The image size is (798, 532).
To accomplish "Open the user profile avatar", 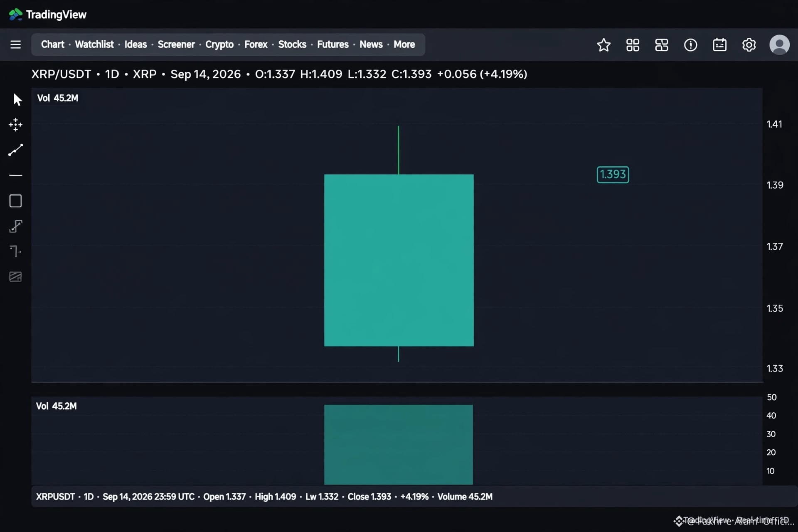I will [x=779, y=44].
